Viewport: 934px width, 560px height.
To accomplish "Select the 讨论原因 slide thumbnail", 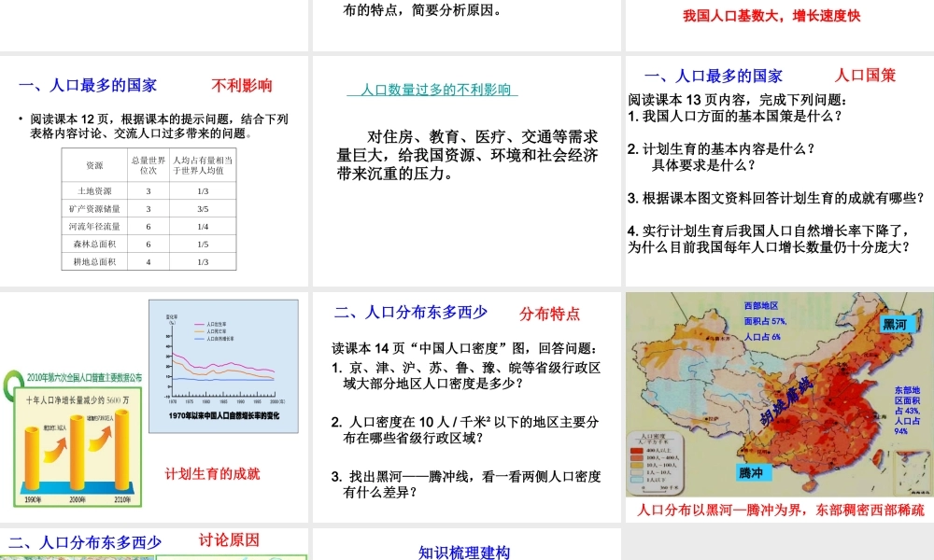I will point(154,544).
